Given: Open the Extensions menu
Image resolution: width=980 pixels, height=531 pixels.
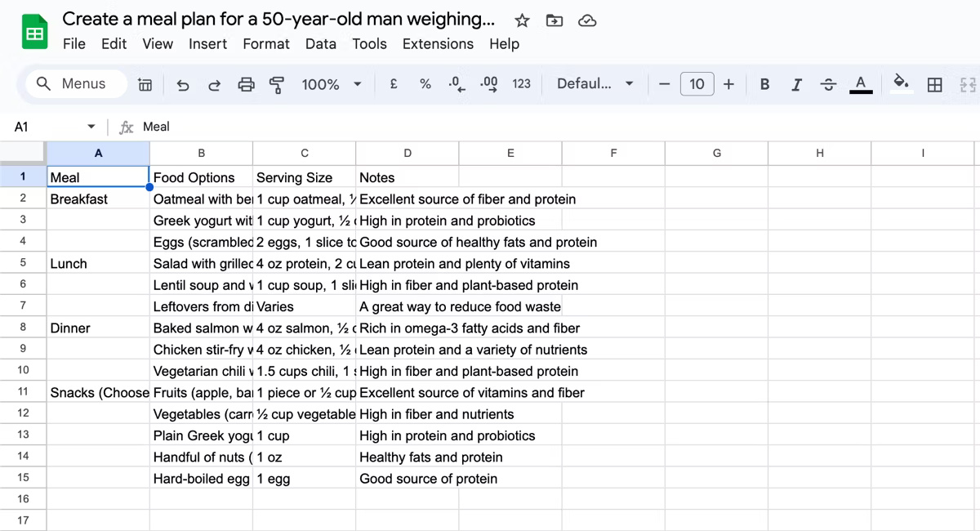Looking at the screenshot, I should pyautogui.click(x=438, y=44).
